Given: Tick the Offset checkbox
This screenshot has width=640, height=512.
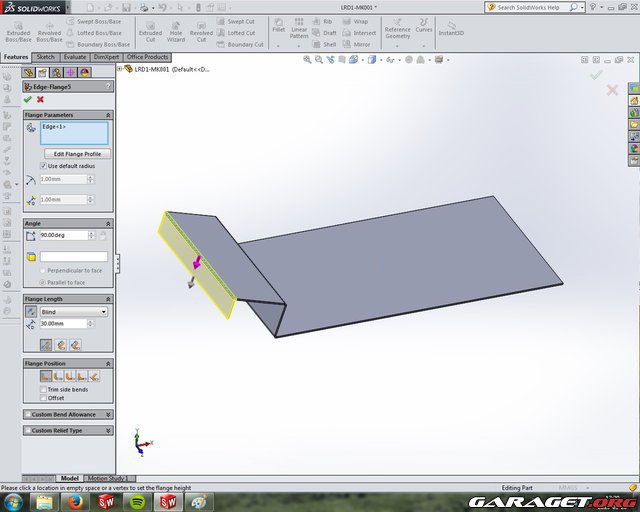Looking at the screenshot, I should click(x=44, y=398).
